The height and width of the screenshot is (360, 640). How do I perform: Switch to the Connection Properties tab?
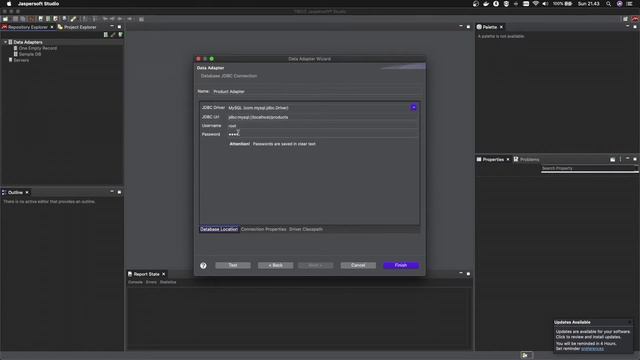point(263,229)
